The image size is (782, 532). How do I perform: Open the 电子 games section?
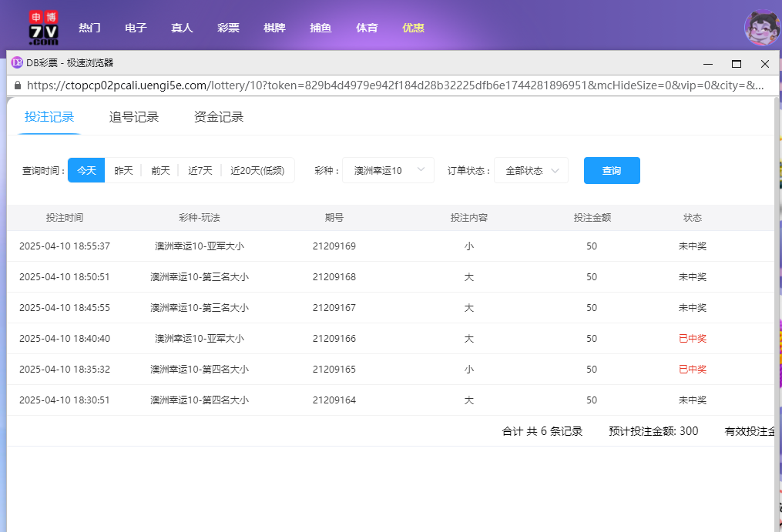click(x=136, y=27)
